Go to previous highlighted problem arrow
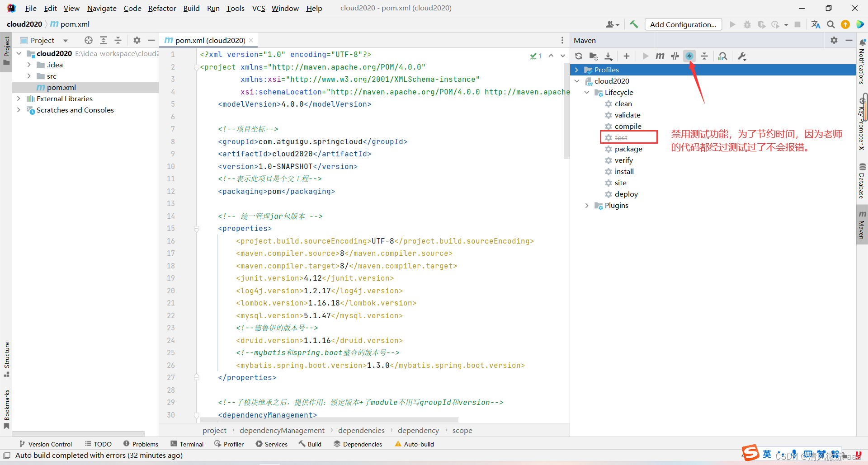Screen dimensions: 868x465 pos(551,56)
